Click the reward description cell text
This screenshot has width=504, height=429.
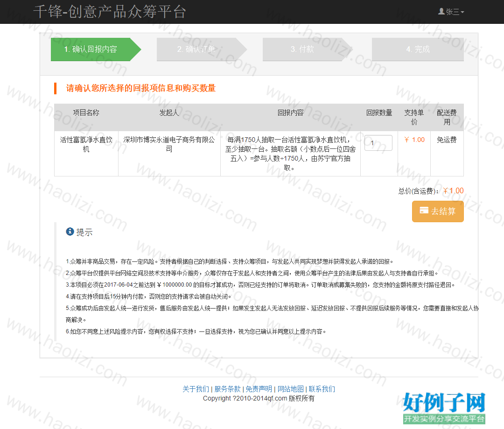291,154
